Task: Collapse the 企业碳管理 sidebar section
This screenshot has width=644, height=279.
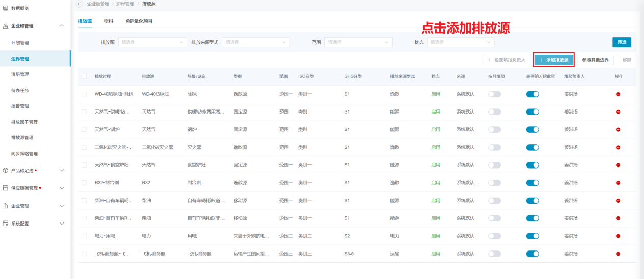Action: tap(62, 26)
